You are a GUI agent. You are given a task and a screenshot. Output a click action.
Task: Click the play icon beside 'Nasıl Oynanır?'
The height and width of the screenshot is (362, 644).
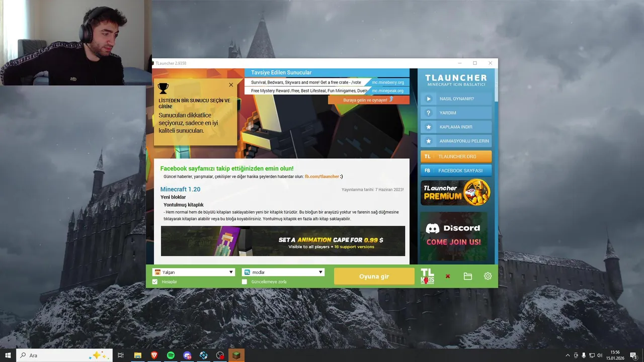(428, 99)
